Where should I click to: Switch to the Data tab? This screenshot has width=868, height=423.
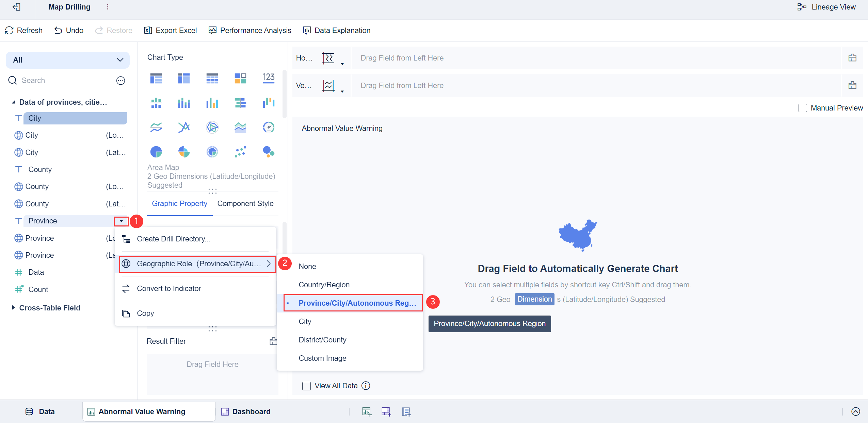tap(40, 412)
